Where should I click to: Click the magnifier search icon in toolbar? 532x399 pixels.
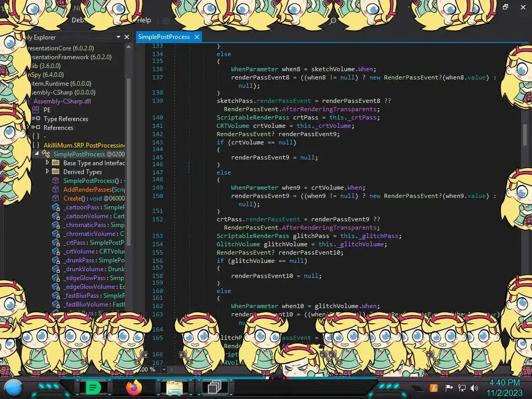coord(332,21)
